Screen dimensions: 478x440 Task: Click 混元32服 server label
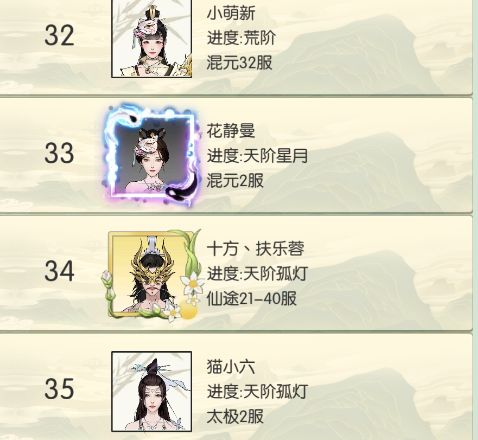pos(239,63)
